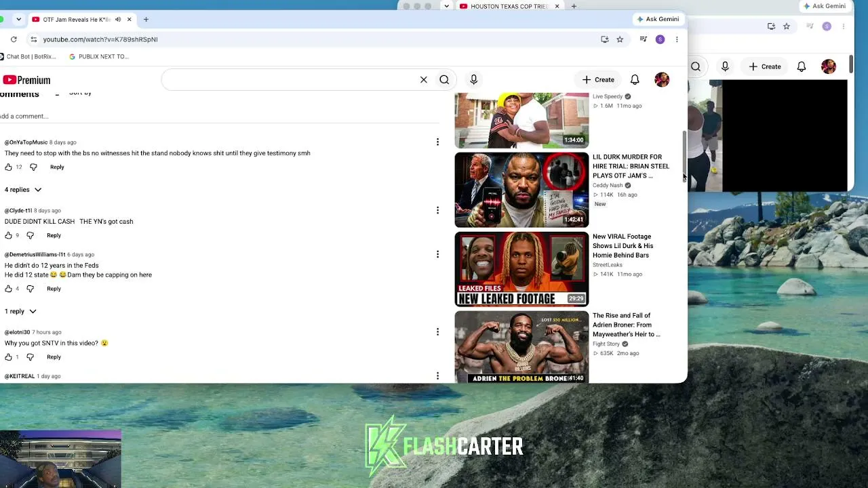Like the @Clyde-t1l comment
Viewport: 868px width, 488px height.
point(8,235)
